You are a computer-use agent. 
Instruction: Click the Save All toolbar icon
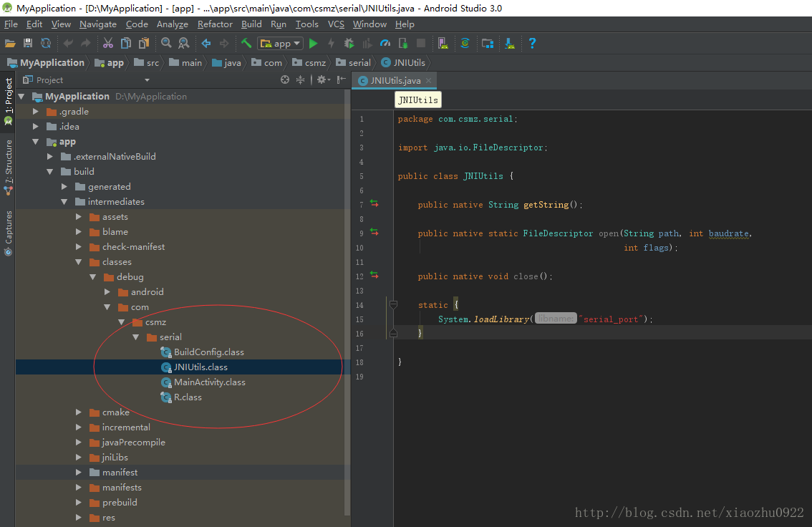point(28,44)
